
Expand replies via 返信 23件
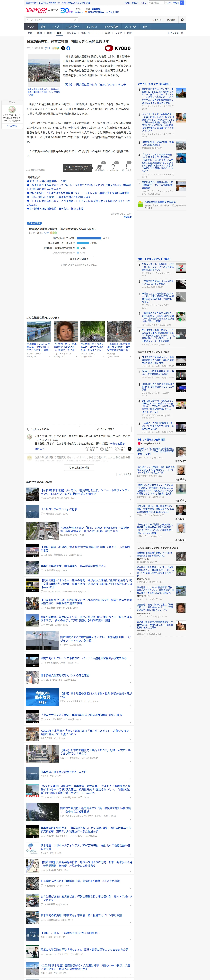pyautogui.click(x=40, y=449)
